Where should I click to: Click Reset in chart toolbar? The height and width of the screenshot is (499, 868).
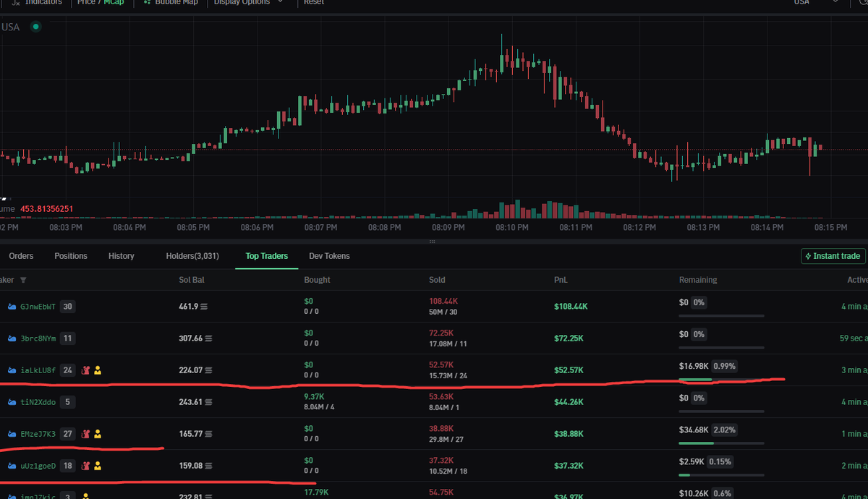click(314, 3)
